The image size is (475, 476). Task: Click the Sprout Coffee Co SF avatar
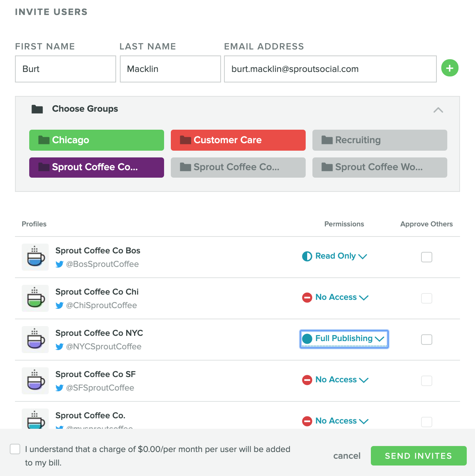[x=35, y=381]
